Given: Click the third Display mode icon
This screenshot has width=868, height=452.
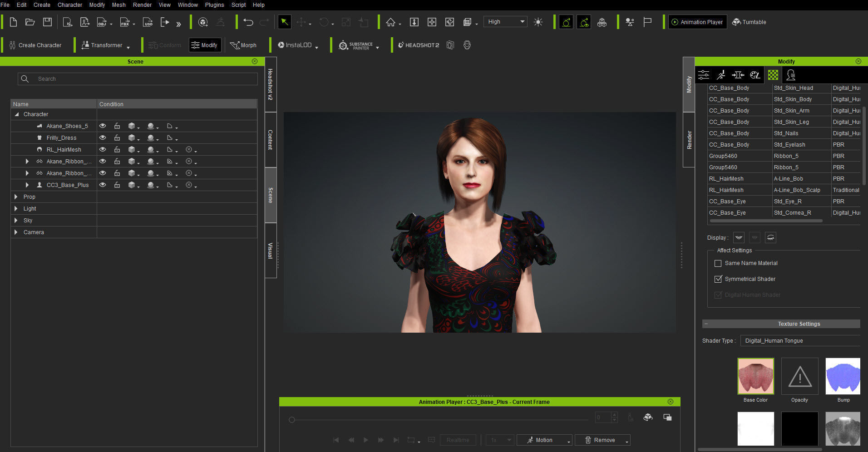Looking at the screenshot, I should tap(770, 237).
